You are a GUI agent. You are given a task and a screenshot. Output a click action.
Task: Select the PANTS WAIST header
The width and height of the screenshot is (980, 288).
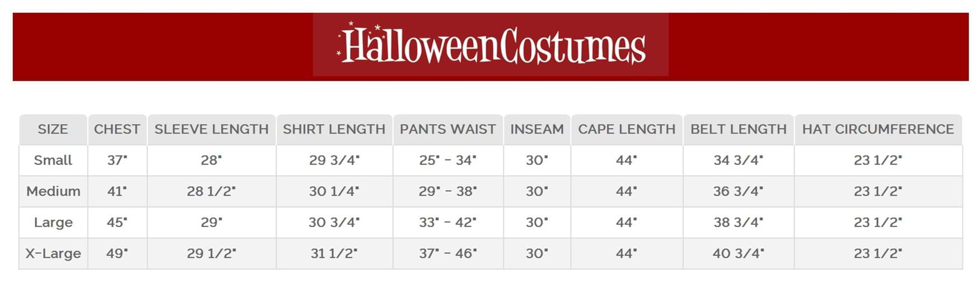pos(448,130)
